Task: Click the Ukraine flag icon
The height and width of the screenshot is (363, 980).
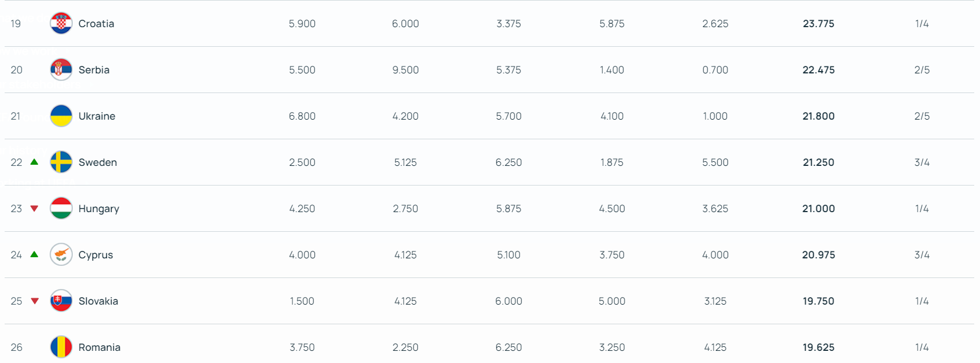Action: [x=61, y=116]
